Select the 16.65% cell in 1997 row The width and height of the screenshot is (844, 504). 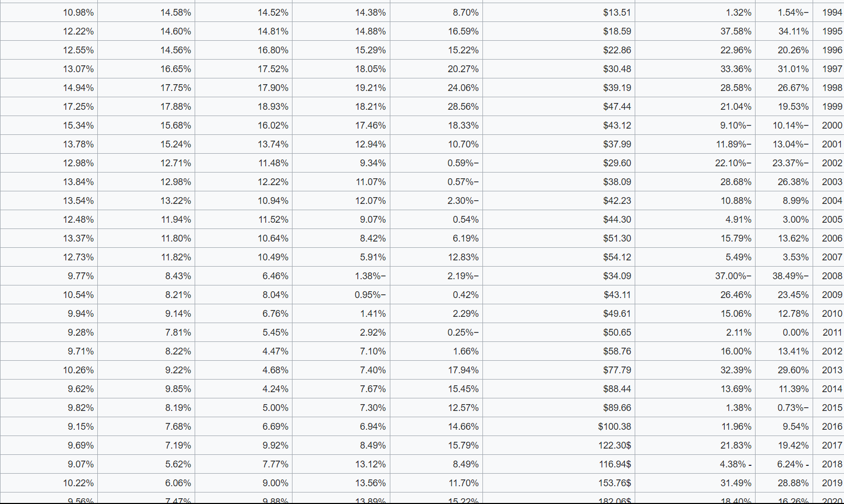[176, 69]
